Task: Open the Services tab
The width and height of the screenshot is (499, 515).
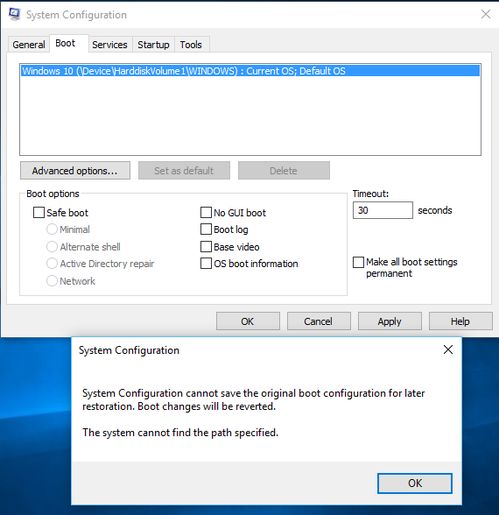Action: [x=110, y=44]
